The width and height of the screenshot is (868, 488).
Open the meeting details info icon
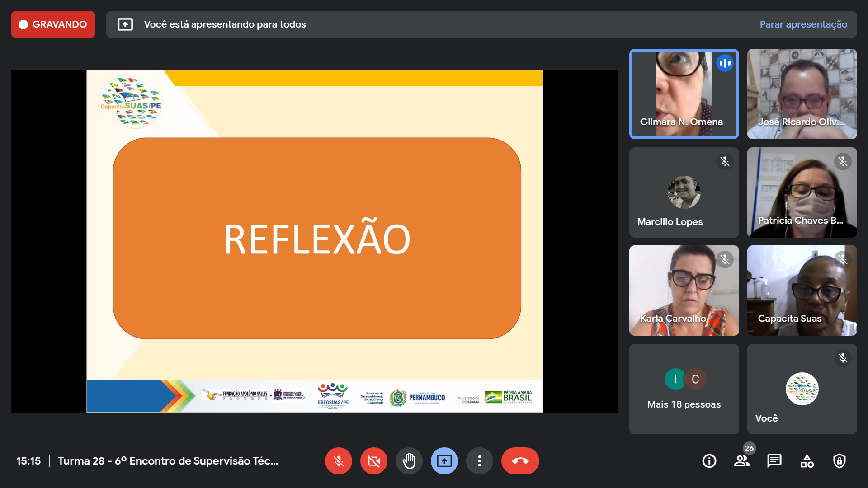click(709, 461)
